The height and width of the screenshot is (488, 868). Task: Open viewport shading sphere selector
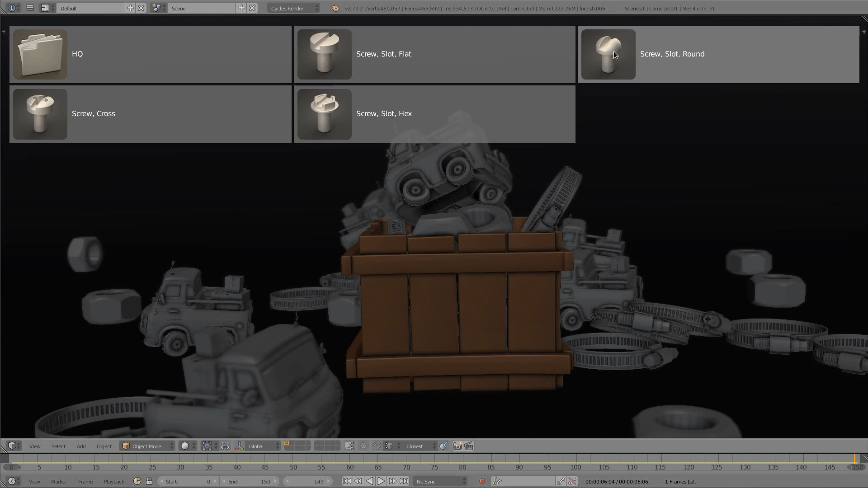188,446
